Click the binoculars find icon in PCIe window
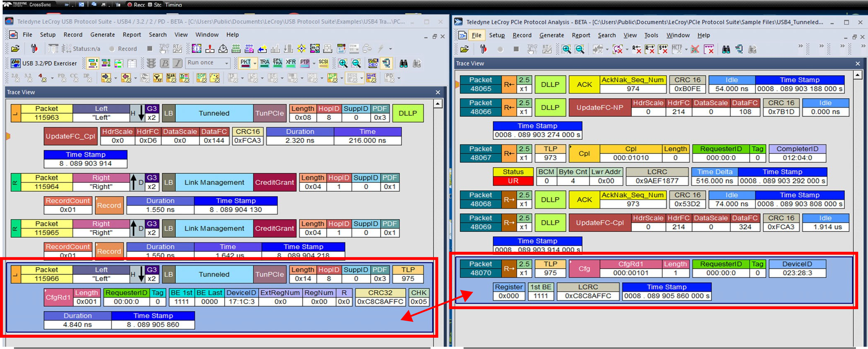The width and height of the screenshot is (868, 349). tap(726, 49)
